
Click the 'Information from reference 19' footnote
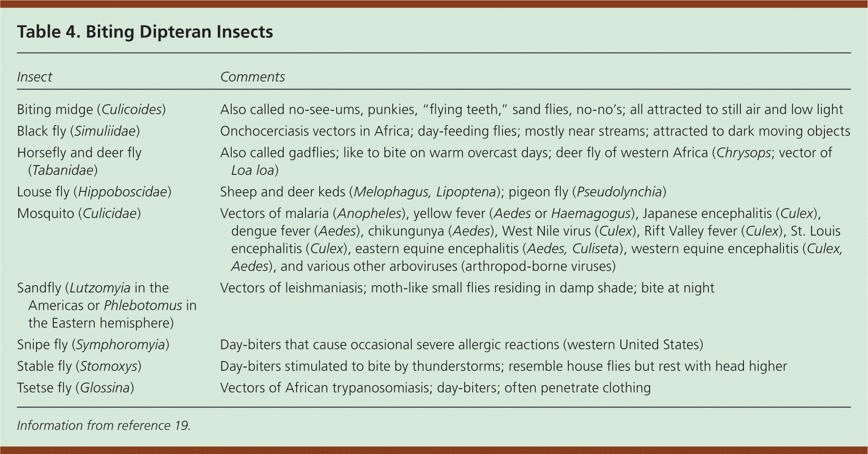tap(104, 426)
